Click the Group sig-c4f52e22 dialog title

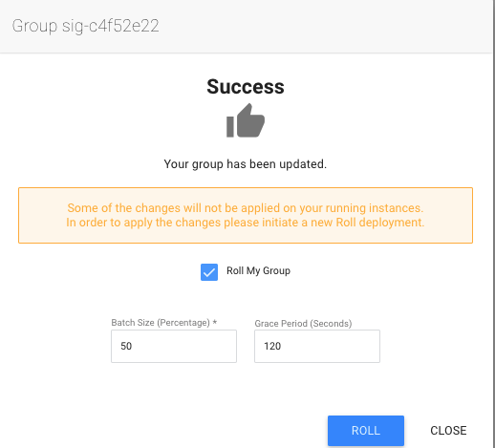click(x=85, y=26)
